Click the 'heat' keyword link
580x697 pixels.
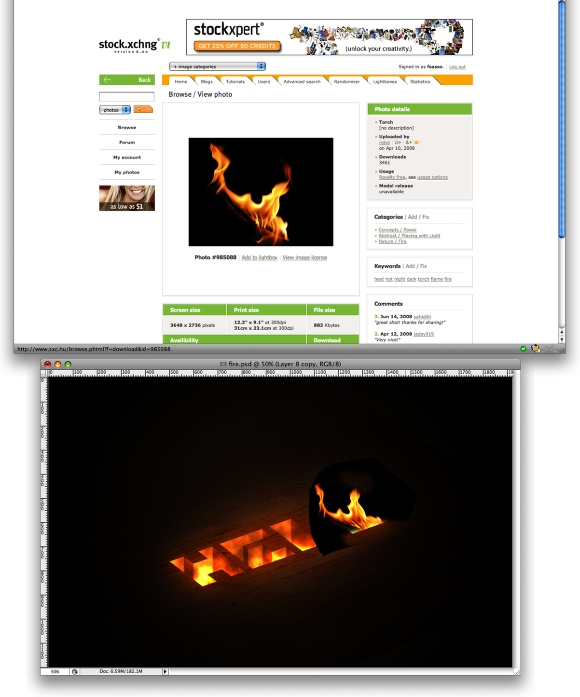[379, 279]
